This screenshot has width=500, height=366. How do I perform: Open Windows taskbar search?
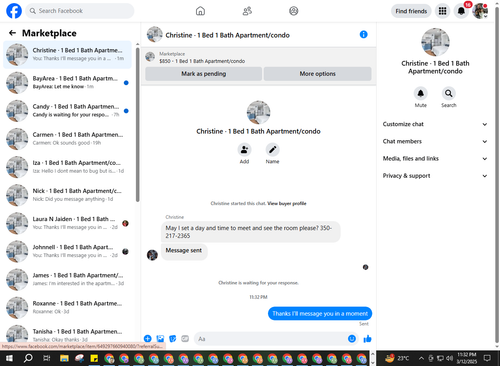click(28, 358)
